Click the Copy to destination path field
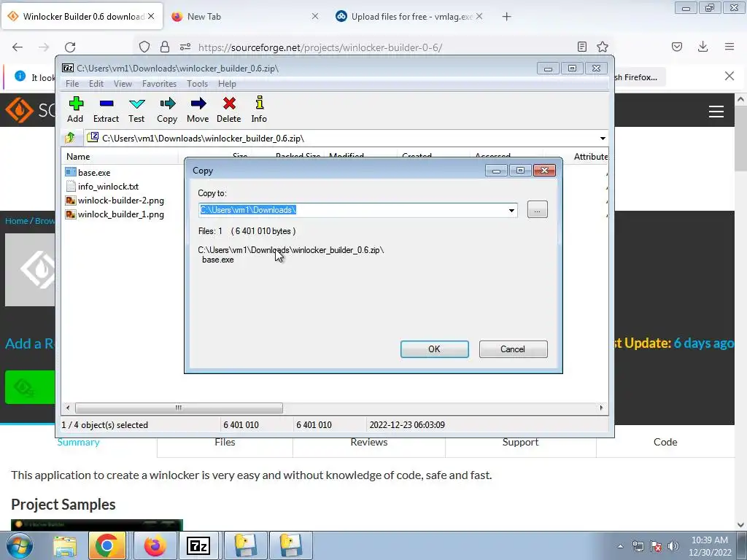The height and width of the screenshot is (560, 747). [x=352, y=210]
